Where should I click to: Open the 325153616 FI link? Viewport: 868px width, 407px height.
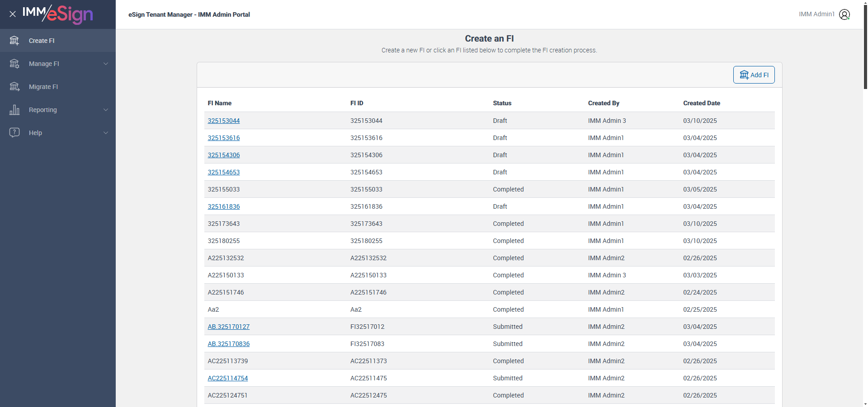[x=224, y=138]
